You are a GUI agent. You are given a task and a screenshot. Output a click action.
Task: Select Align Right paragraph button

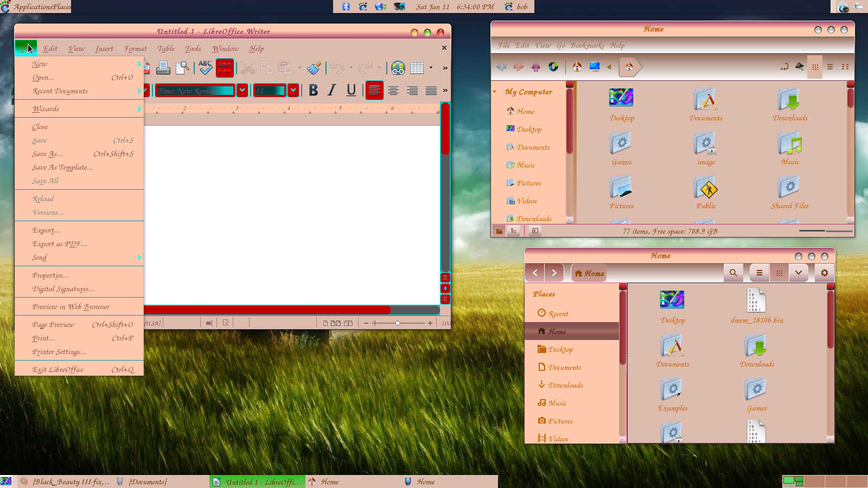click(412, 91)
